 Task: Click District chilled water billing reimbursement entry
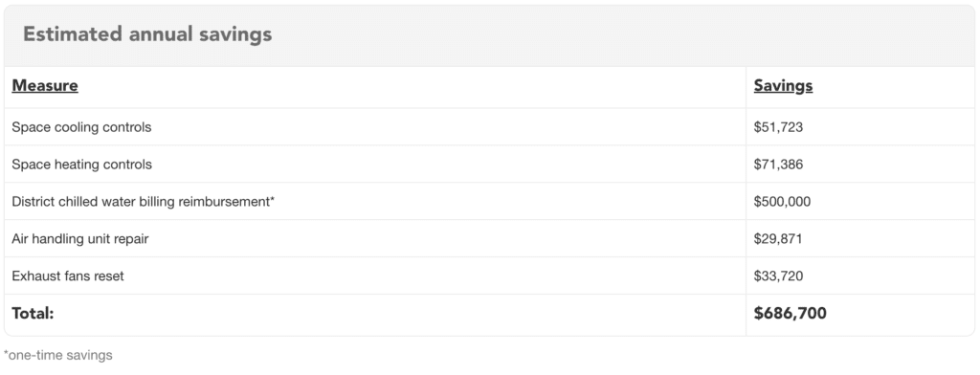[x=144, y=201]
